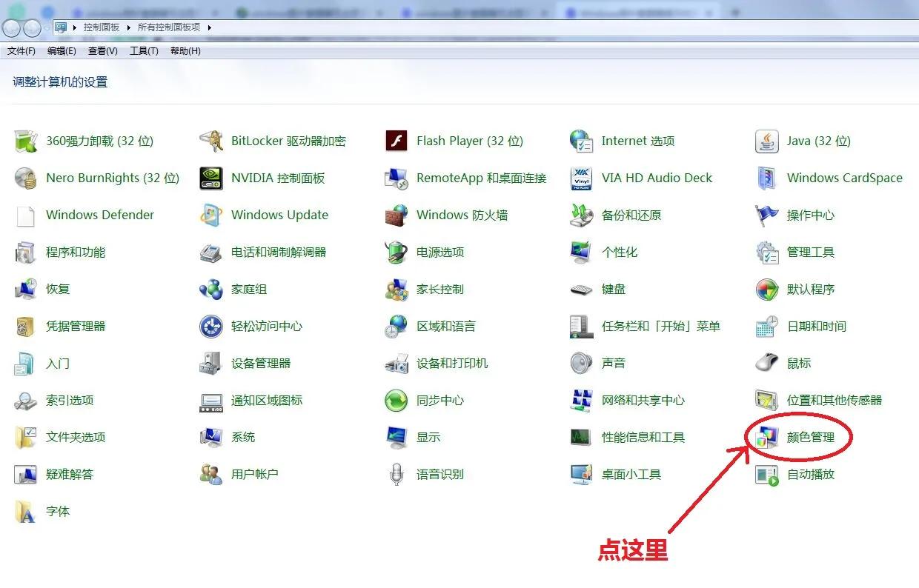
Task: Open the 性能信息和工具 link
Action: coord(643,437)
